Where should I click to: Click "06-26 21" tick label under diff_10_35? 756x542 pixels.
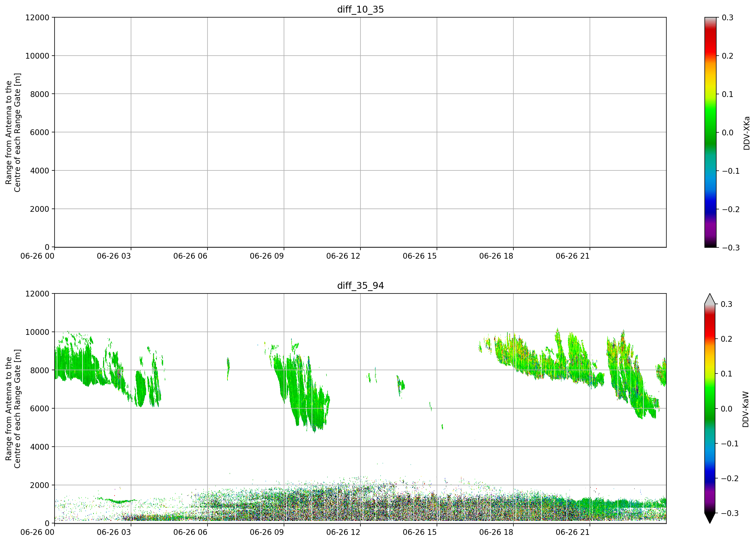point(573,256)
